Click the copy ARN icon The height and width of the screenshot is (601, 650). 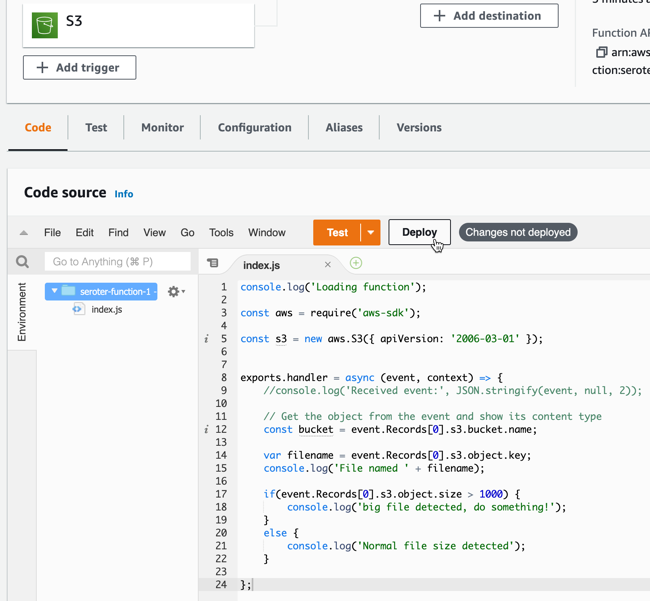click(601, 52)
